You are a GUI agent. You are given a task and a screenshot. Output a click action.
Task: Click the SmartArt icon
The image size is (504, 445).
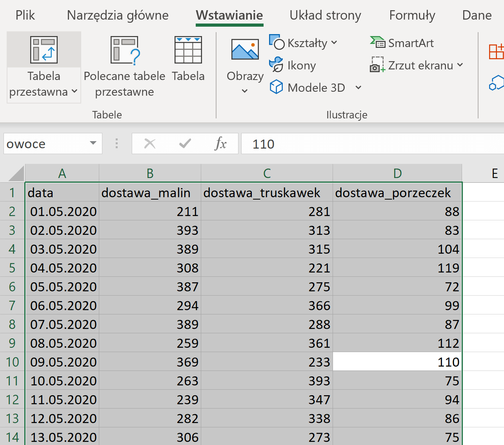[x=378, y=42]
